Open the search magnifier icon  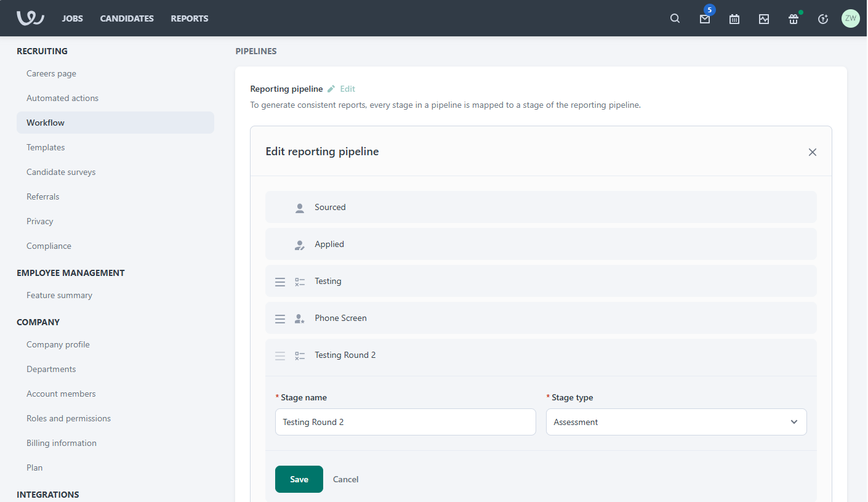pos(675,18)
